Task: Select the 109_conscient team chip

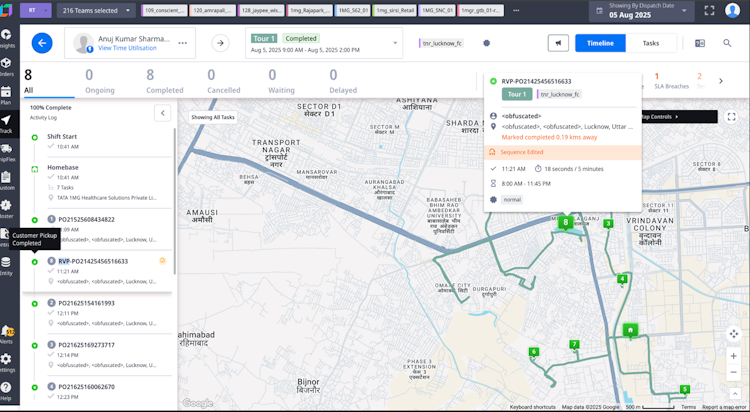Action: point(164,10)
